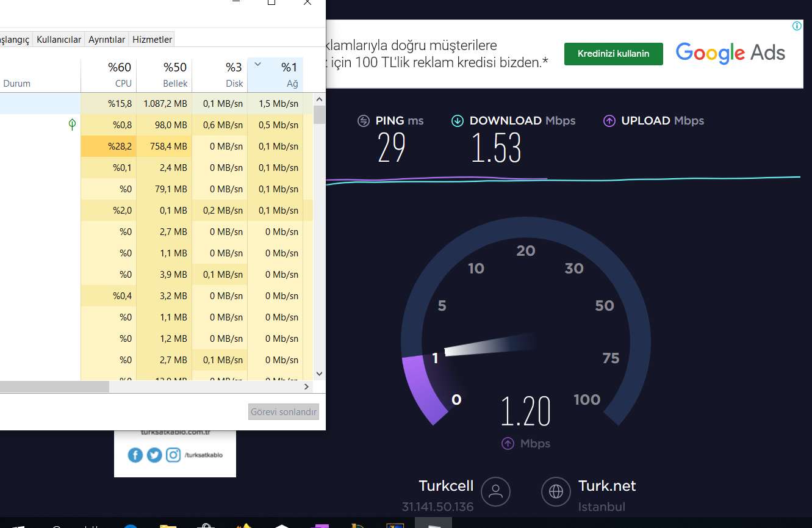The height and width of the screenshot is (528, 812).
Task: Click the Google Ads logo
Action: click(730, 53)
